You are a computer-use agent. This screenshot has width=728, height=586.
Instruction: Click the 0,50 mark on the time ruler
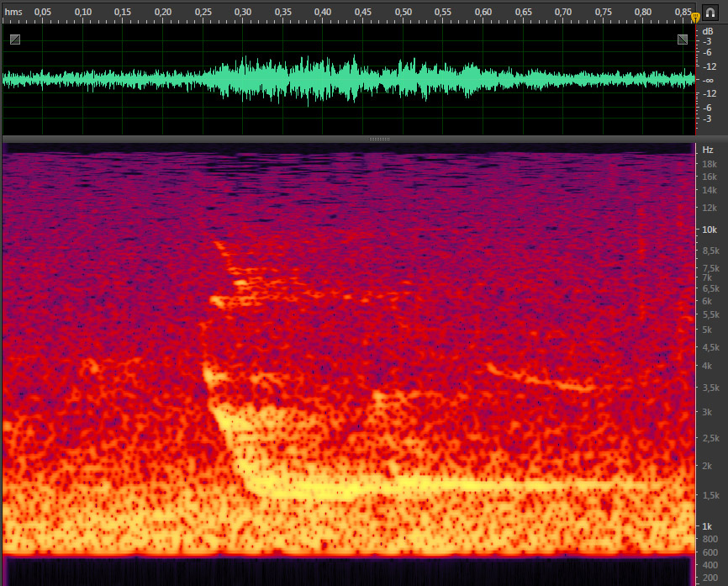point(403,12)
